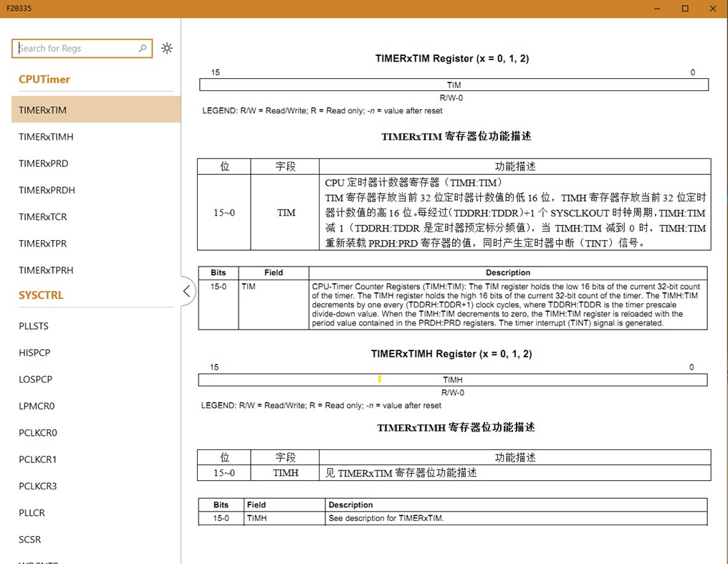Open the PCLKCR0 register entry
The image size is (728, 564).
pyautogui.click(x=37, y=433)
